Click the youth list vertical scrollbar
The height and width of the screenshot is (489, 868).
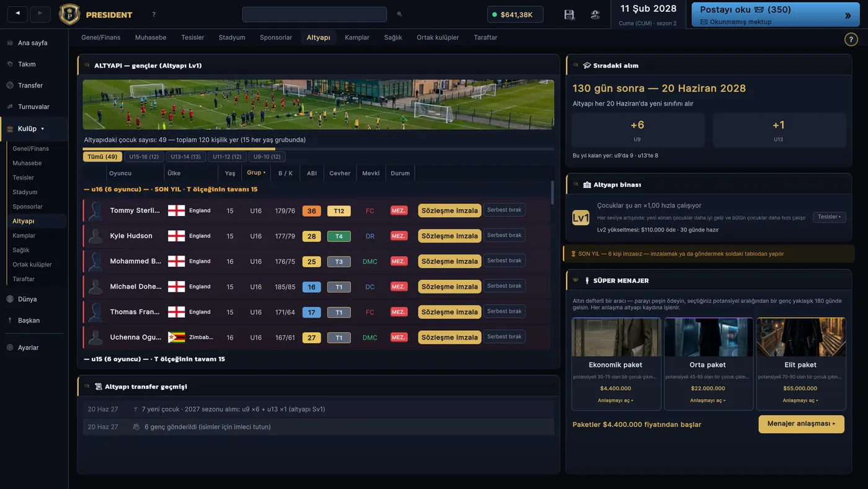(552, 192)
